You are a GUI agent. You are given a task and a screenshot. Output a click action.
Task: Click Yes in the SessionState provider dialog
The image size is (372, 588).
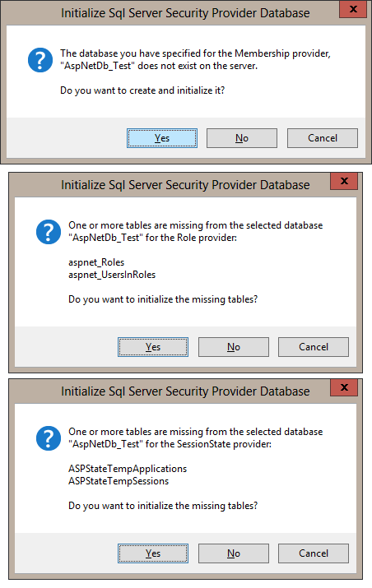pos(153,553)
